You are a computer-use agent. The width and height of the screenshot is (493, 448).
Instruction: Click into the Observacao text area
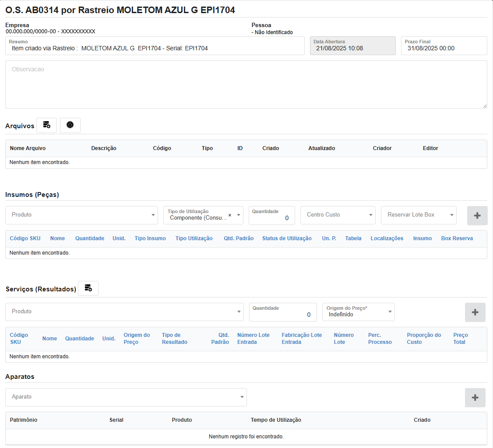(246, 84)
